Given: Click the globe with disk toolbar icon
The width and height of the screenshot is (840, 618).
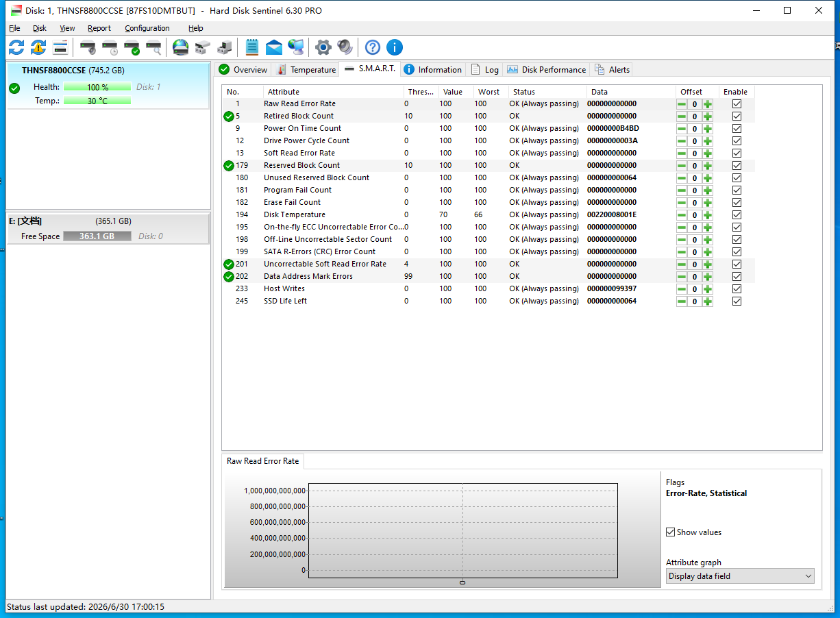Looking at the screenshot, I should tap(180, 47).
